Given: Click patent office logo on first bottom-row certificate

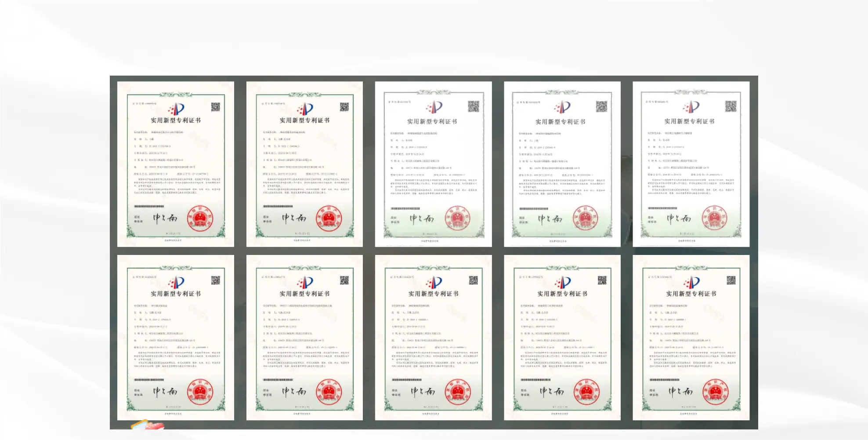Looking at the screenshot, I should pyautogui.click(x=176, y=282).
